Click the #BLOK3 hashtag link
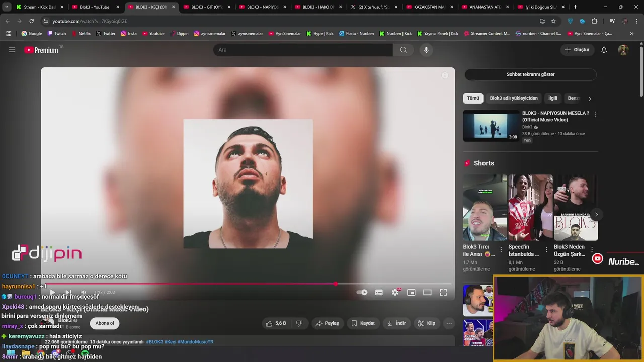 [154, 342]
